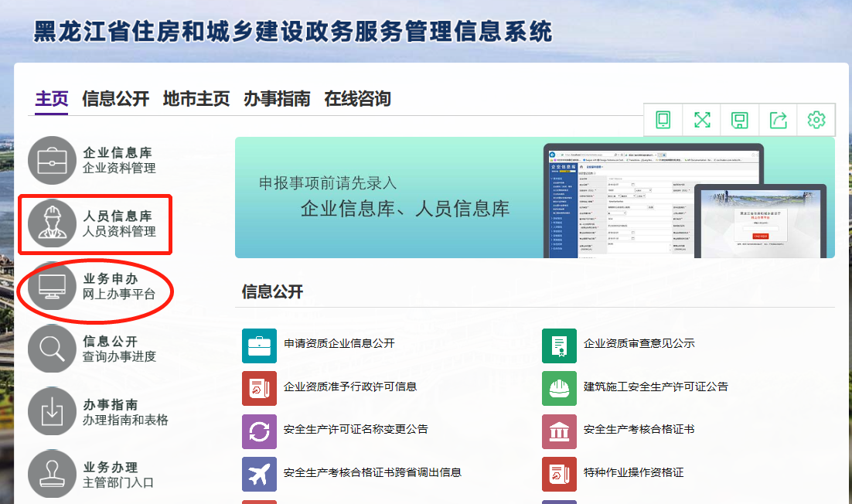This screenshot has width=852, height=504.
Task: Open 建筑施工安全生产许可证公告 link
Action: click(x=655, y=387)
